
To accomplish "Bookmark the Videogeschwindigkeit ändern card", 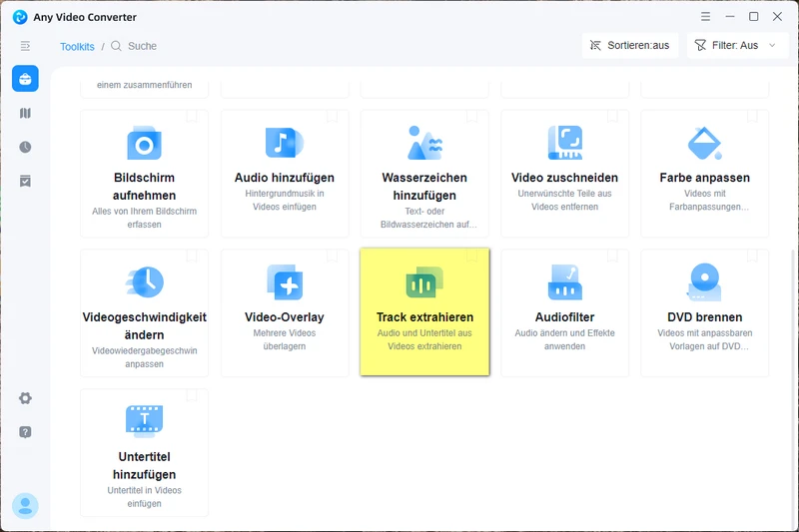I will coord(192,257).
